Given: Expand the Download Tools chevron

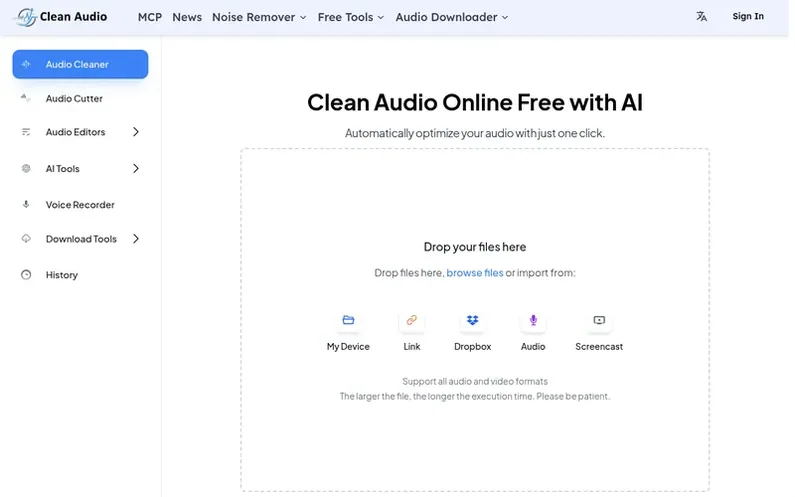Looking at the screenshot, I should pos(136,238).
